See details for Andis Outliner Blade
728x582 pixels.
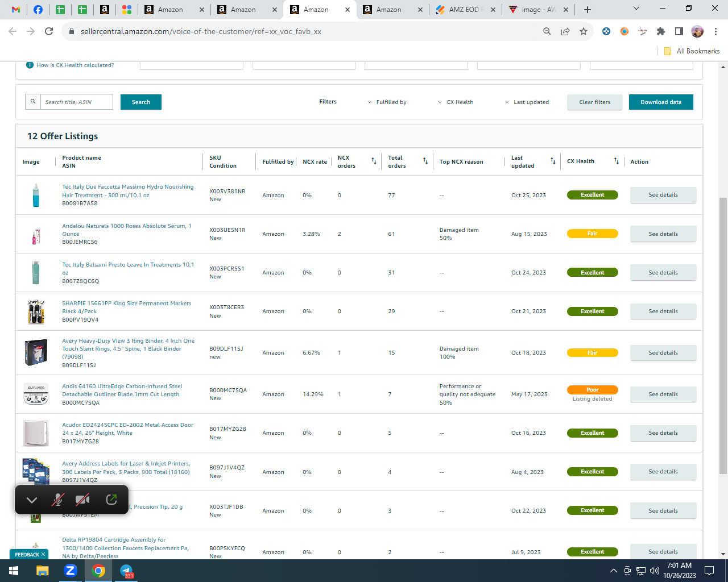click(663, 394)
